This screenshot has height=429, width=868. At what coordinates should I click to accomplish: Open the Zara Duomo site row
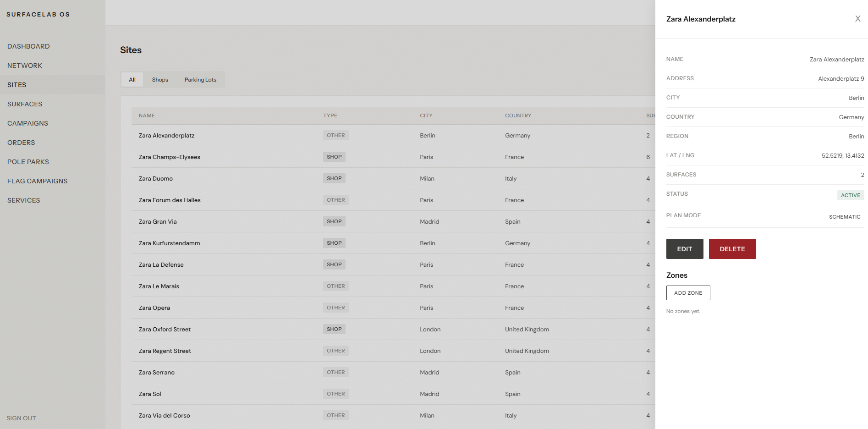(156, 178)
